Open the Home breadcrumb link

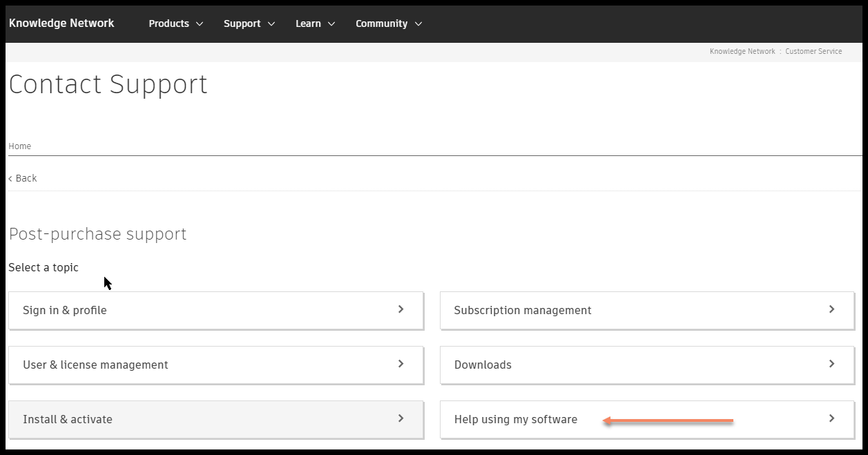(x=19, y=146)
